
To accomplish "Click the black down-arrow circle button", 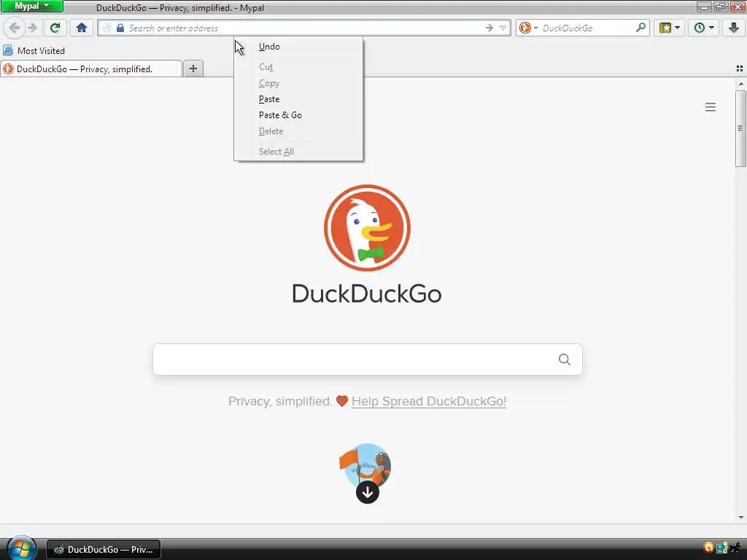I will click(x=368, y=492).
